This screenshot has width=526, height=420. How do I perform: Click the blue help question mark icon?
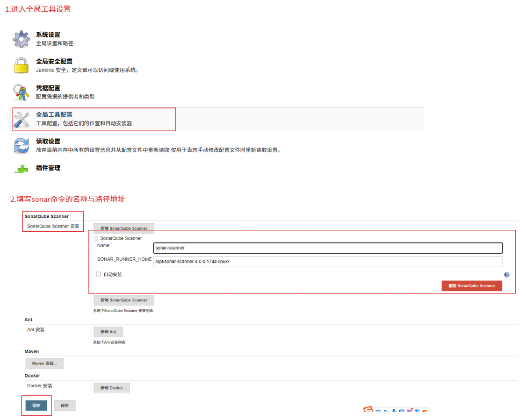[x=506, y=275]
